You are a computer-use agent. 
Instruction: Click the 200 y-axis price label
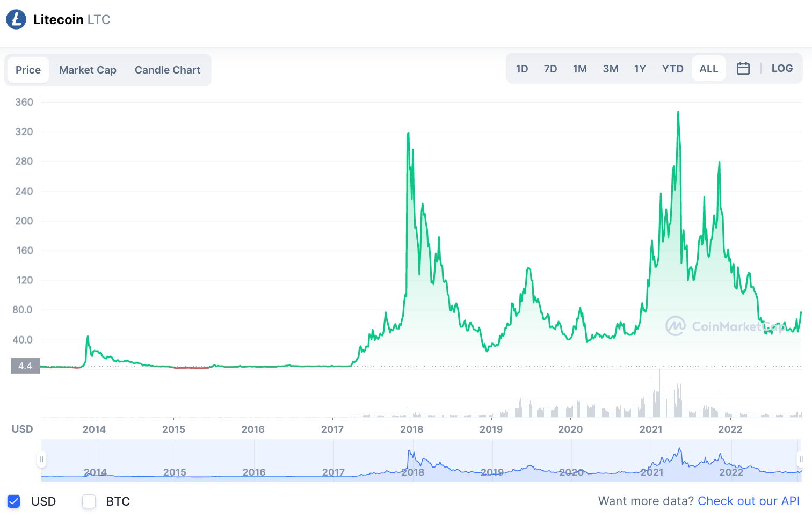24,221
